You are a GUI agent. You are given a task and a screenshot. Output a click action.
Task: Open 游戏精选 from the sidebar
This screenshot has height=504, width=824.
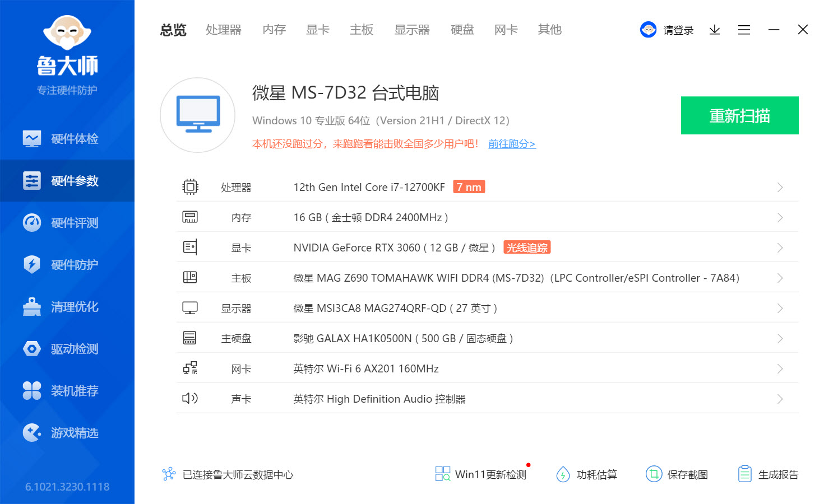pyautogui.click(x=67, y=432)
